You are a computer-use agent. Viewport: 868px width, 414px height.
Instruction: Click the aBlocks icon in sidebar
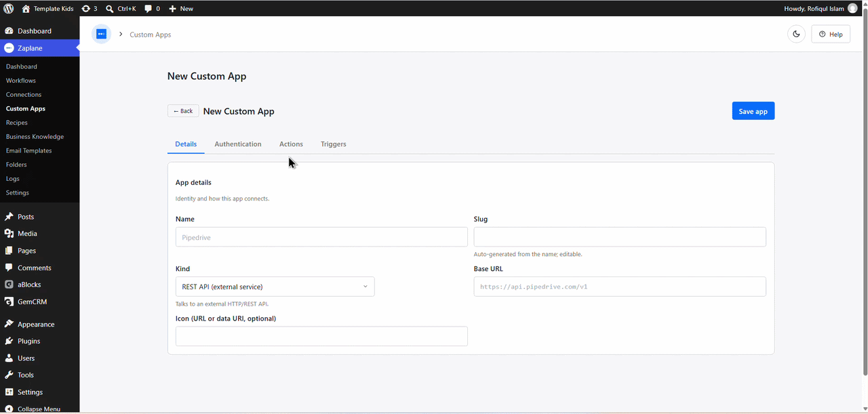click(9, 285)
